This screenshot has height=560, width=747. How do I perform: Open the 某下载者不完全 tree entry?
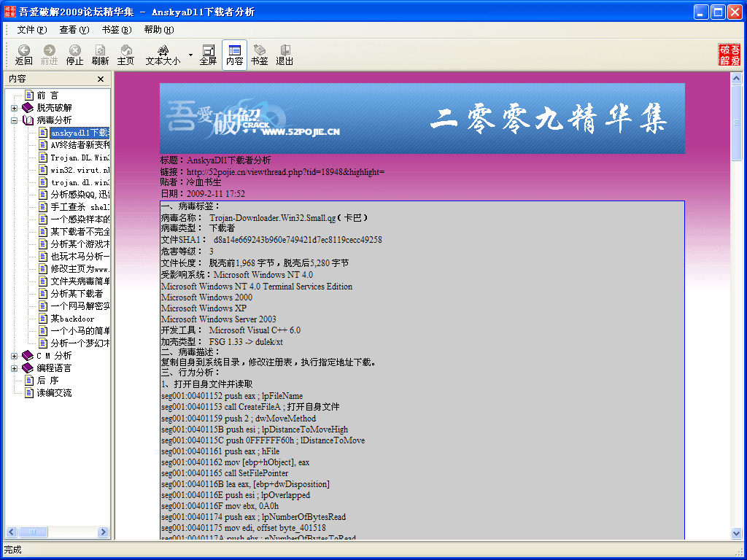tap(80, 232)
